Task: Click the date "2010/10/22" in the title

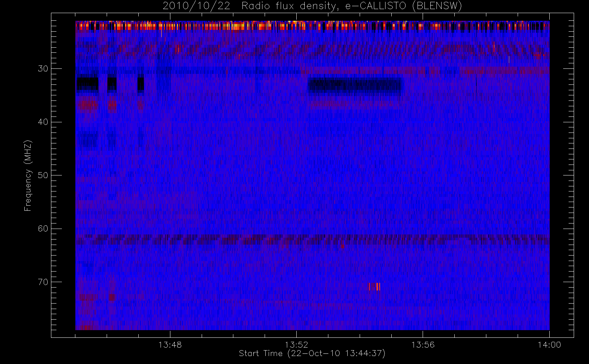Action: pos(197,6)
